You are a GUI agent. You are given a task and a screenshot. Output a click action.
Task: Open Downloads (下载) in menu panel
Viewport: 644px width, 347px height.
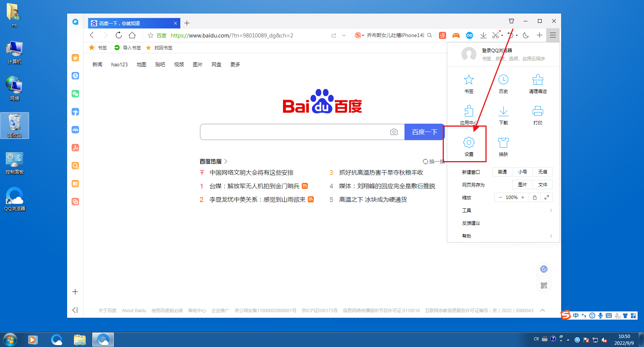[503, 111]
